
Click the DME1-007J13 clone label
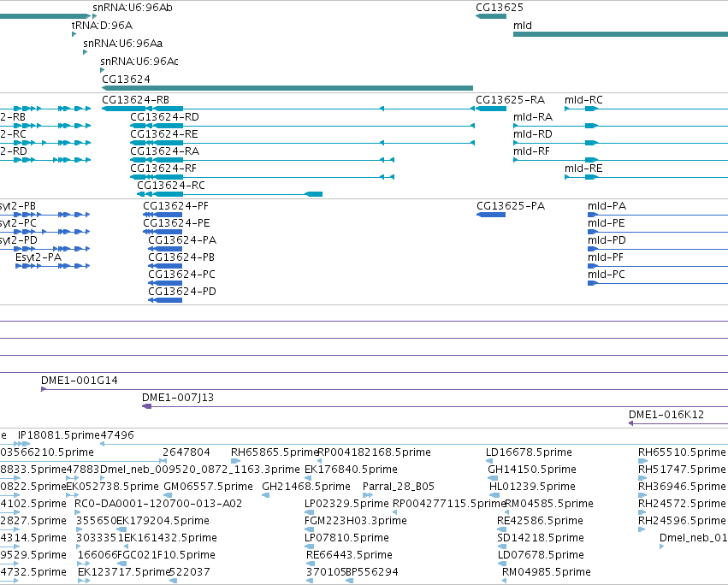click(178, 398)
